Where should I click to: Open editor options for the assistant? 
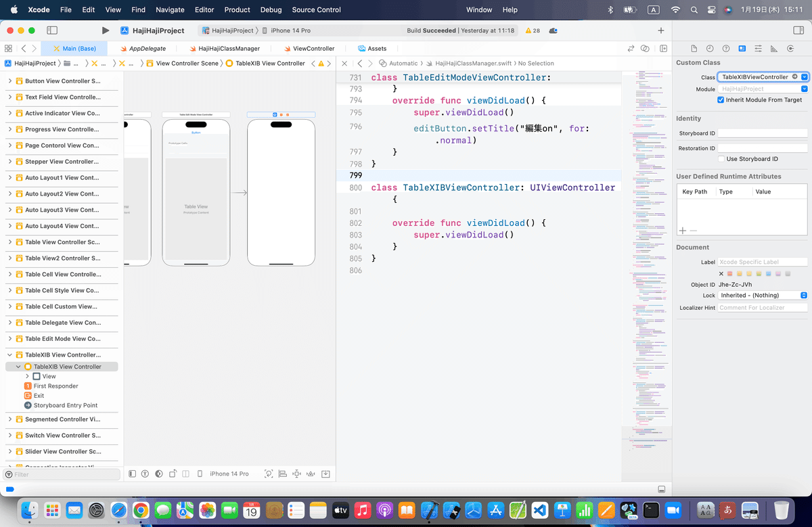coord(645,49)
